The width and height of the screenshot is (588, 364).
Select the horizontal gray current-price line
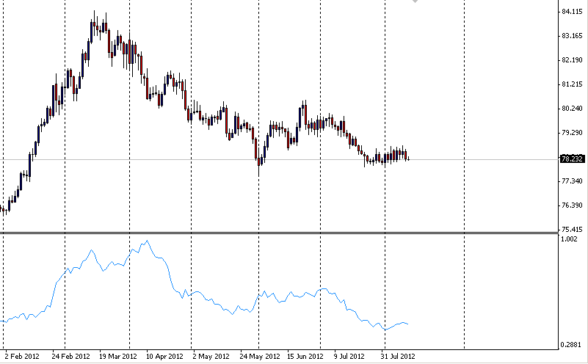pyautogui.click(x=280, y=160)
